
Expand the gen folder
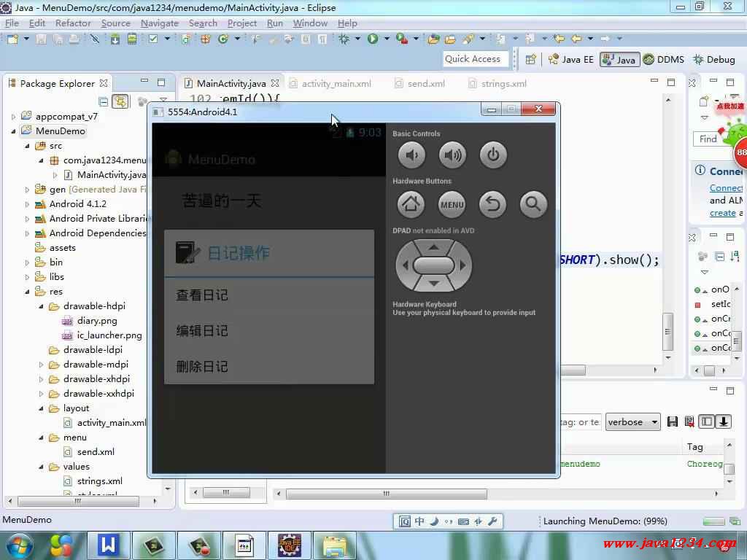27,190
